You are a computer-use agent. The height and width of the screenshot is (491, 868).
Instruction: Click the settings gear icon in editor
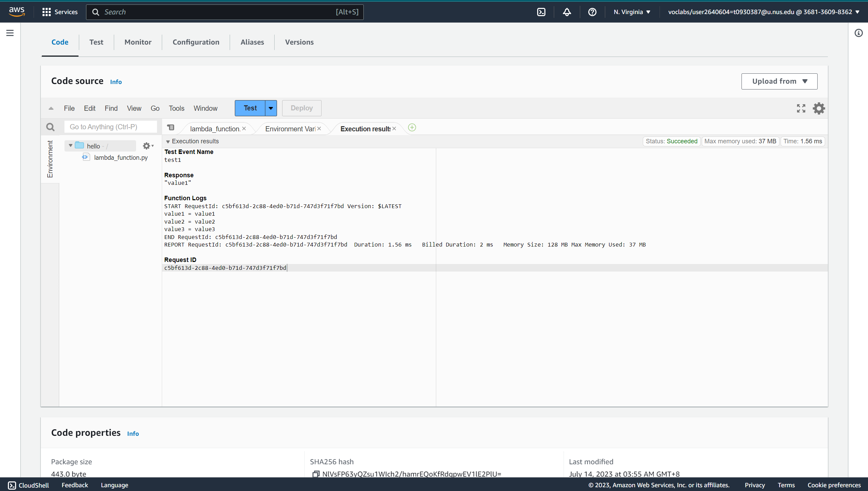(x=819, y=108)
